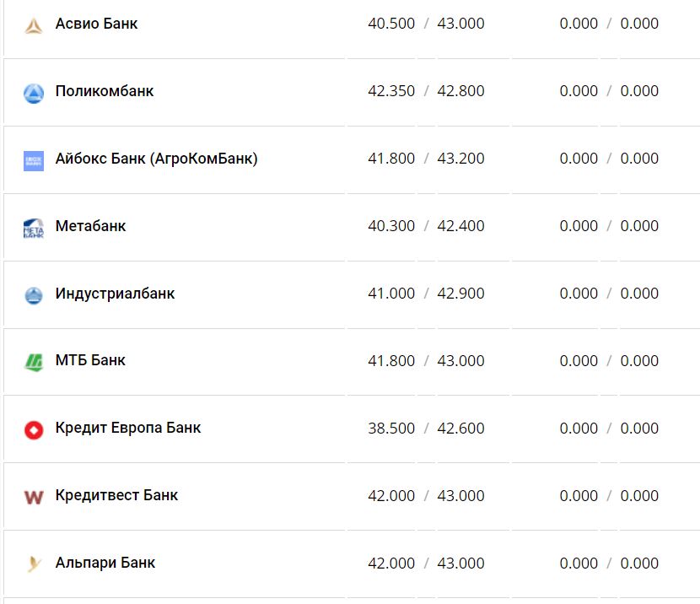Go to Индустриалбанк details
The height and width of the screenshot is (604, 700).
pyautogui.click(x=115, y=294)
